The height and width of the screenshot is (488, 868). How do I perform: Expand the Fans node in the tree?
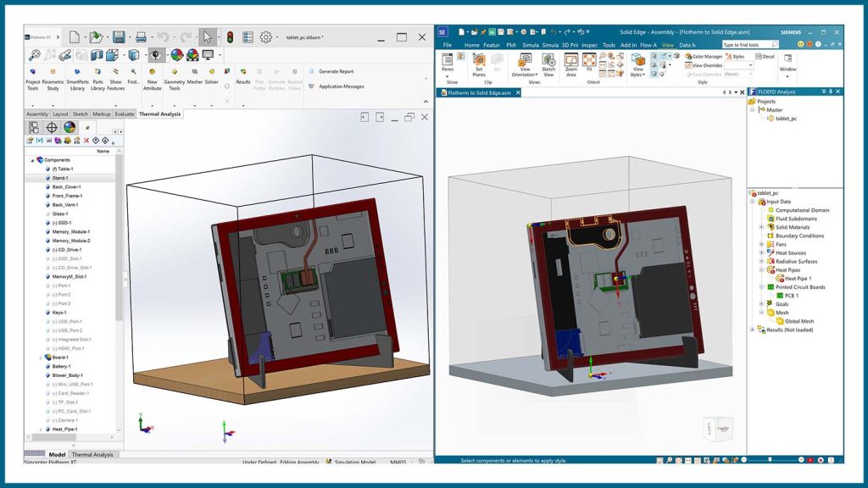pos(761,244)
